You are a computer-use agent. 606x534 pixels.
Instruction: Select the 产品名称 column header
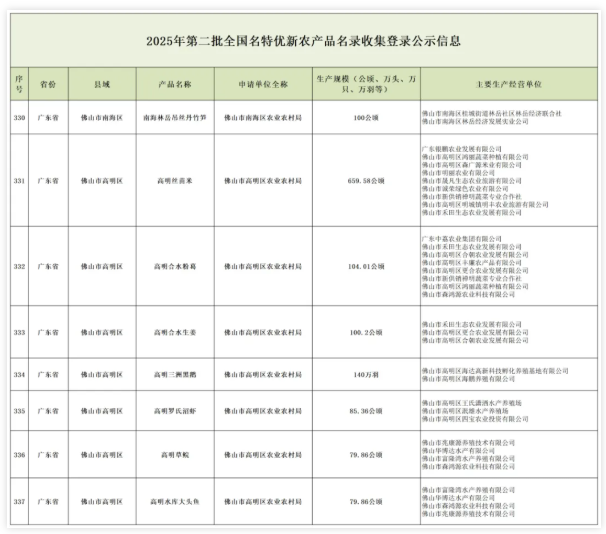coord(176,84)
